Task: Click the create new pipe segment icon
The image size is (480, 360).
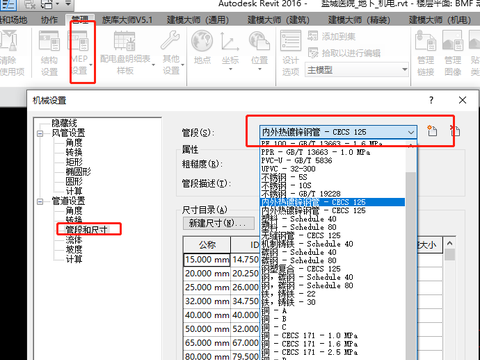Action: point(432,131)
